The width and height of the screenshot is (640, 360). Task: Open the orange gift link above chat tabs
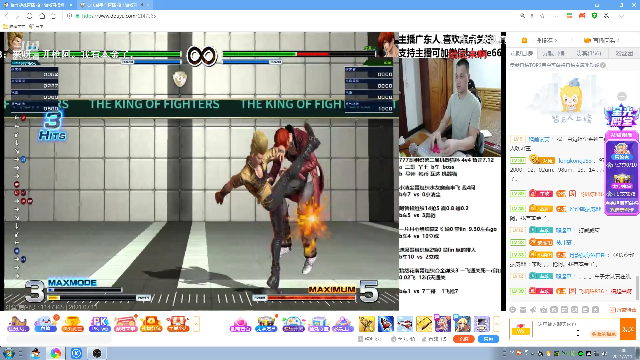pyautogui.click(x=540, y=40)
